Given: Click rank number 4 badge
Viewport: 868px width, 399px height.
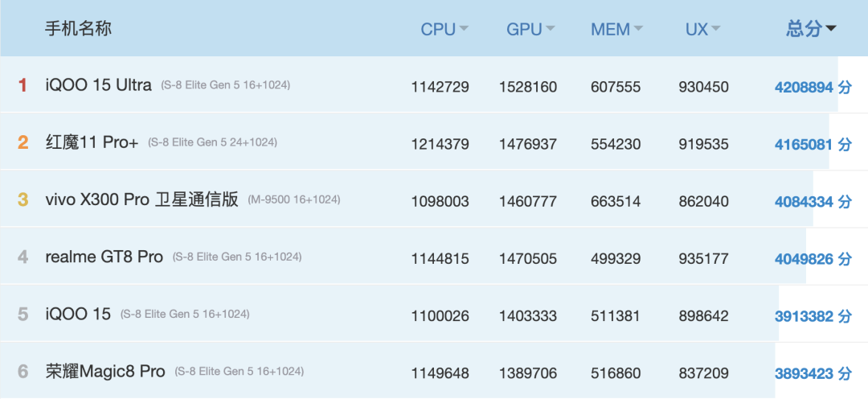Looking at the screenshot, I should 23,257.
